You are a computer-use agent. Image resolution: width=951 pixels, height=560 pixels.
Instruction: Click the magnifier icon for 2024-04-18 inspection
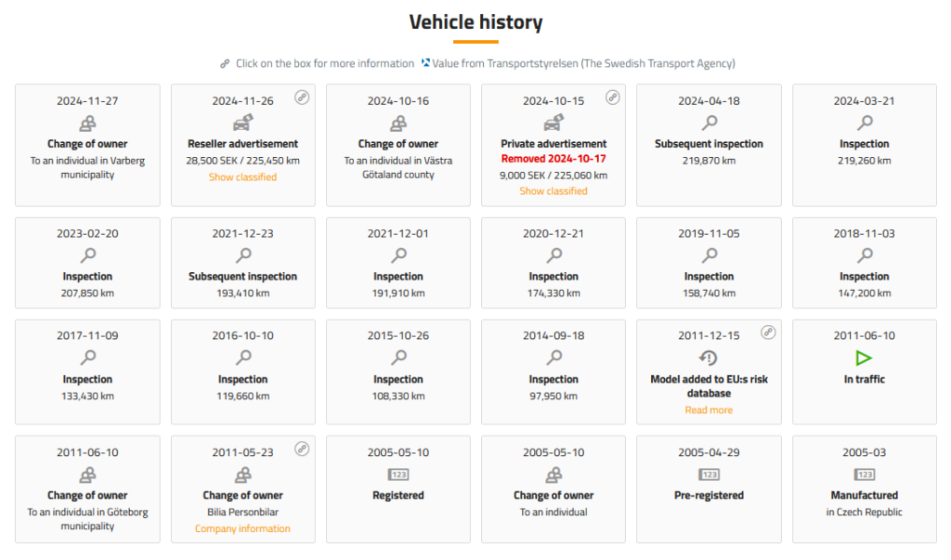coord(709,123)
